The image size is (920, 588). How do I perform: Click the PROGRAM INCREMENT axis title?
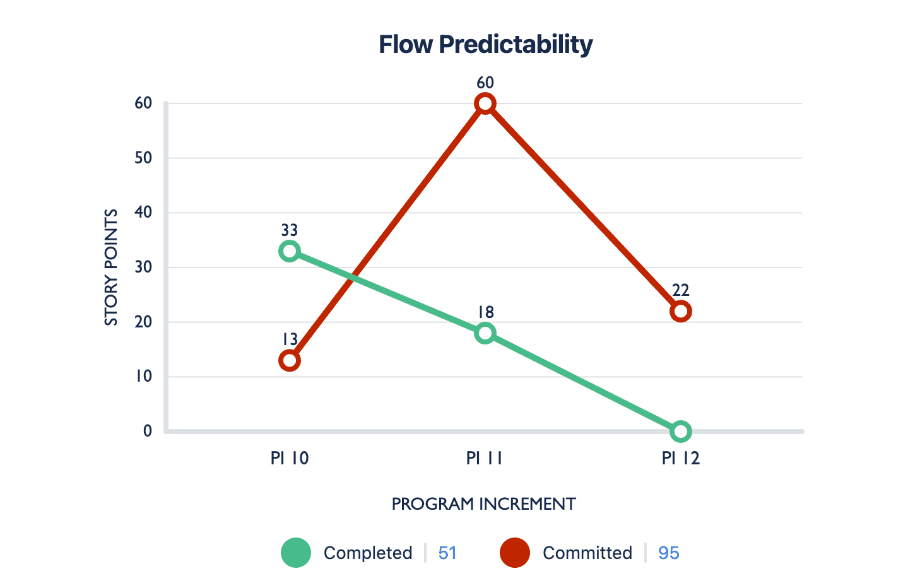[483, 504]
